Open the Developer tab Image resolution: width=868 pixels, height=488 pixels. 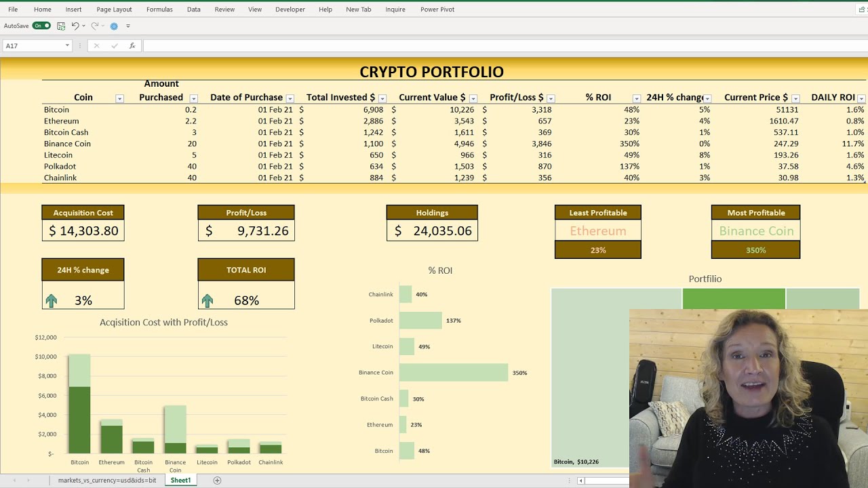pyautogui.click(x=290, y=9)
